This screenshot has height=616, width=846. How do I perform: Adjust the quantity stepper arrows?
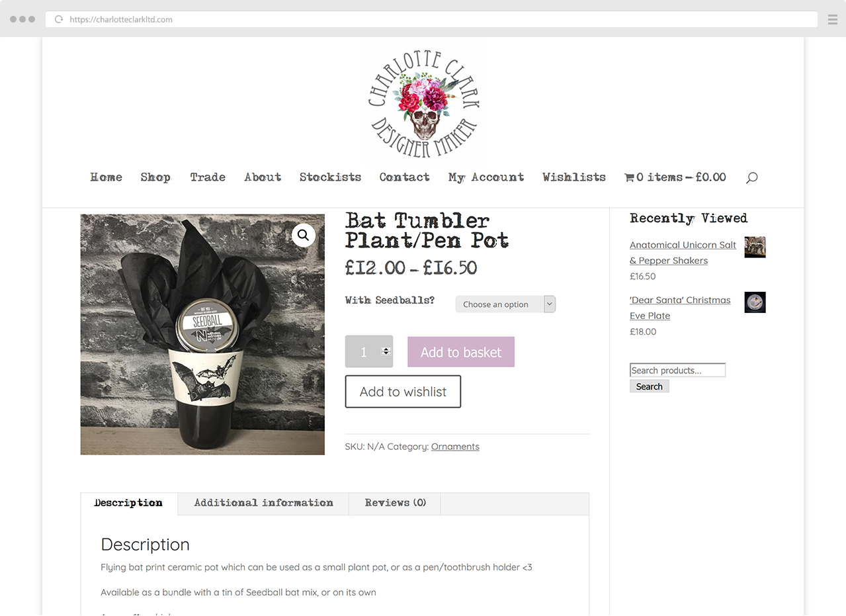[386, 351]
